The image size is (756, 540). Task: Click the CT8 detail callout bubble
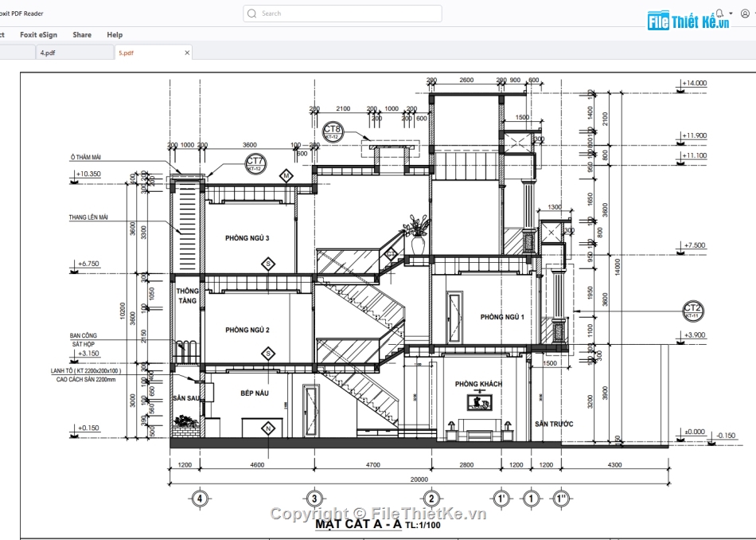pyautogui.click(x=332, y=131)
